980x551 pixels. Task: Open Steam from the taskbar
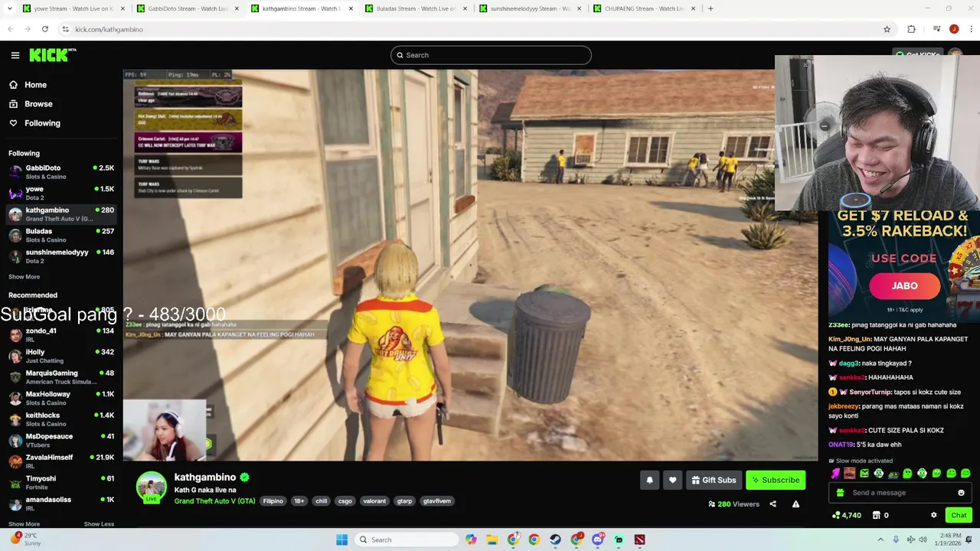point(555,540)
